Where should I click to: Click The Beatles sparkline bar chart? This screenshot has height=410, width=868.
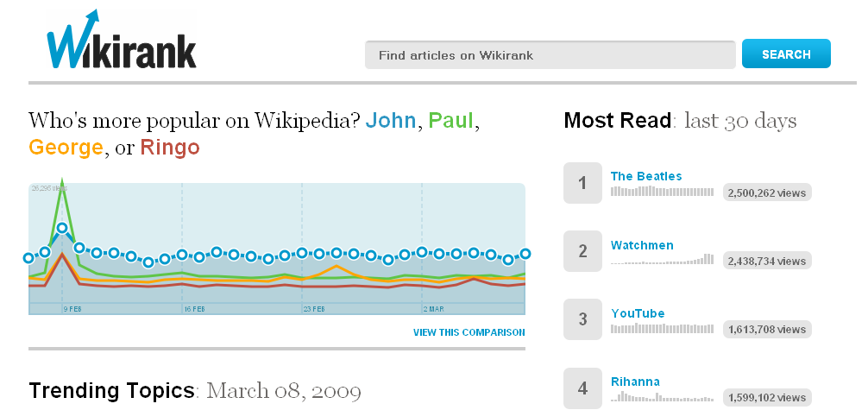(663, 192)
